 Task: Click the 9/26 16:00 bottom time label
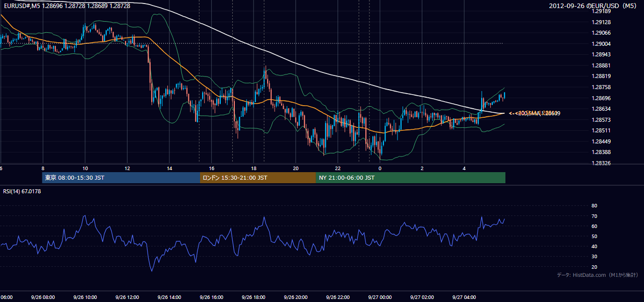[211, 297]
